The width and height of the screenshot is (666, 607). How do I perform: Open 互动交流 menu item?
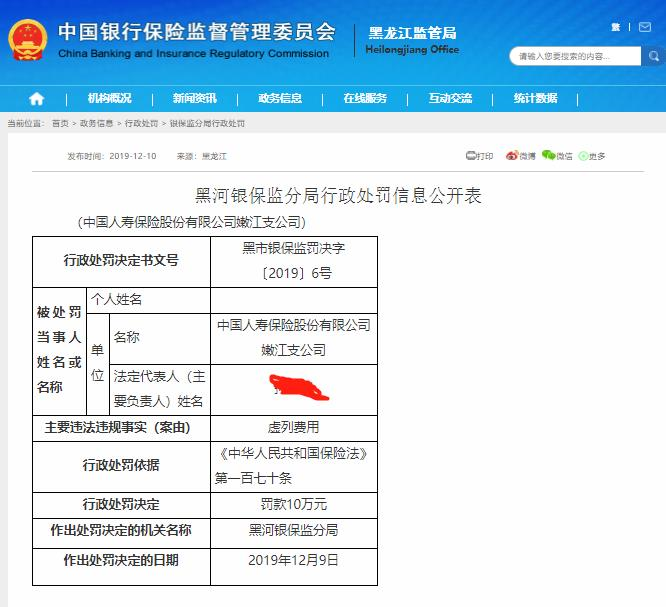coord(450,99)
